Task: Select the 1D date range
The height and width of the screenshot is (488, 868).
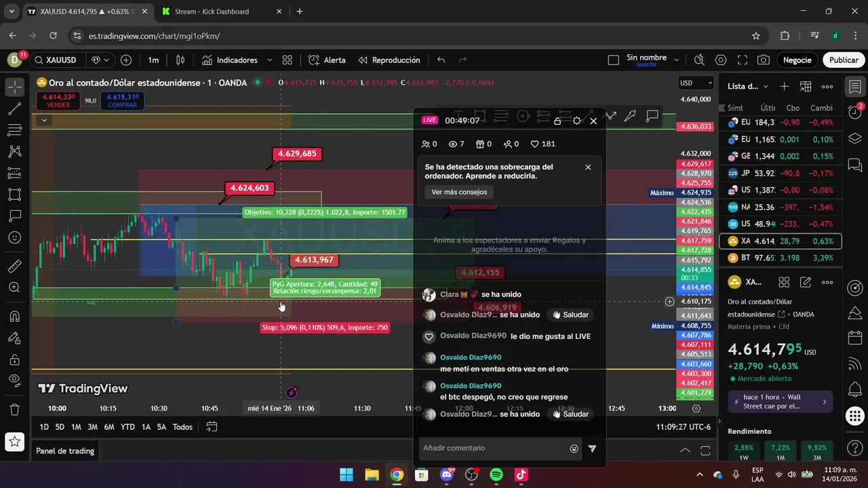Action: pos(43,427)
